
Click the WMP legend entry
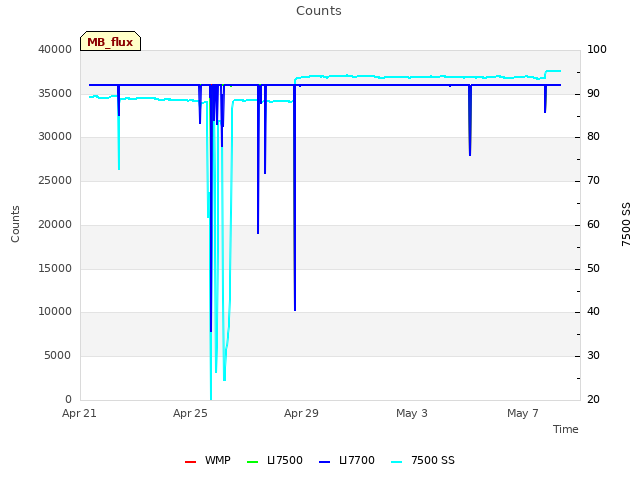(x=207, y=460)
